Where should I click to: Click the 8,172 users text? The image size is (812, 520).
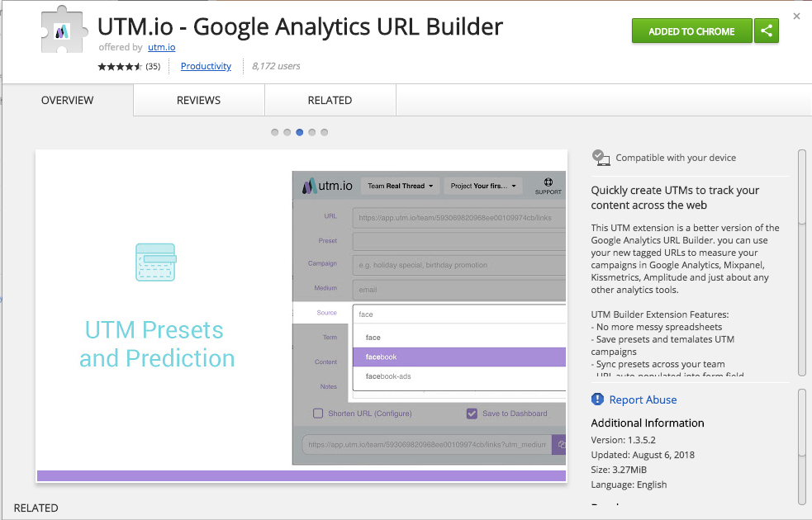click(x=276, y=66)
